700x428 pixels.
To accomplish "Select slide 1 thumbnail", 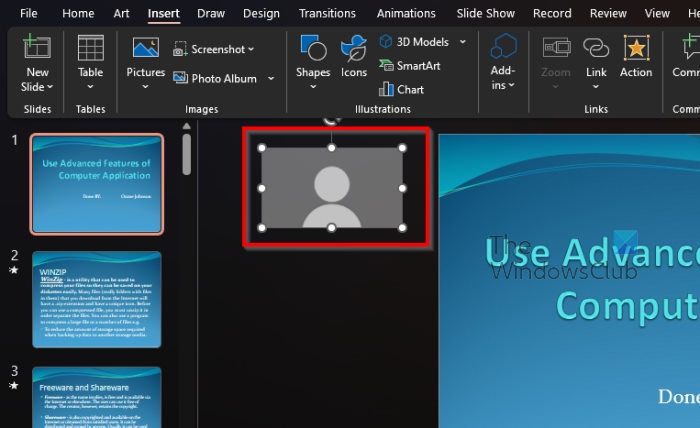I will 96,184.
